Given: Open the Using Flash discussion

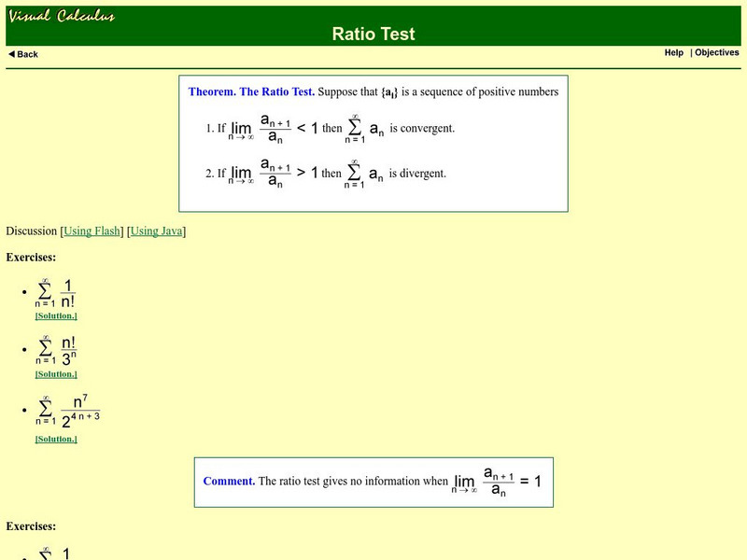Looking at the screenshot, I should point(92,231).
